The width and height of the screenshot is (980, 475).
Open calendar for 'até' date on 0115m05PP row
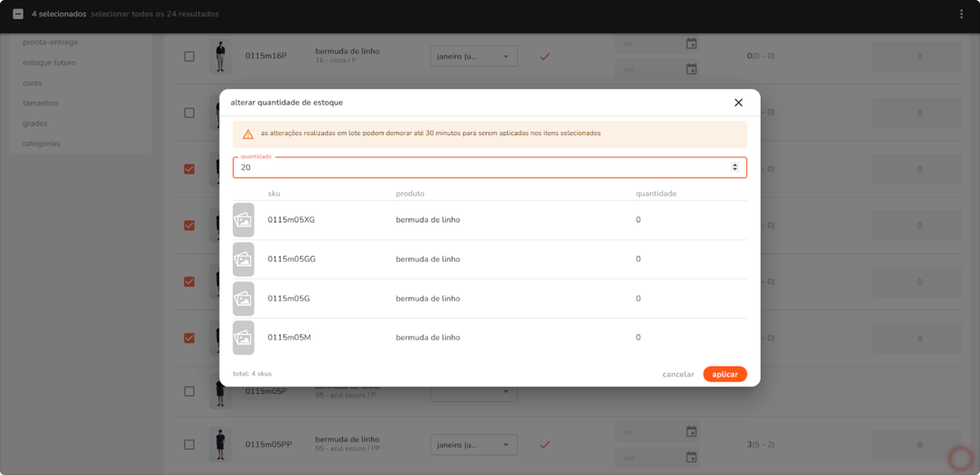691,457
